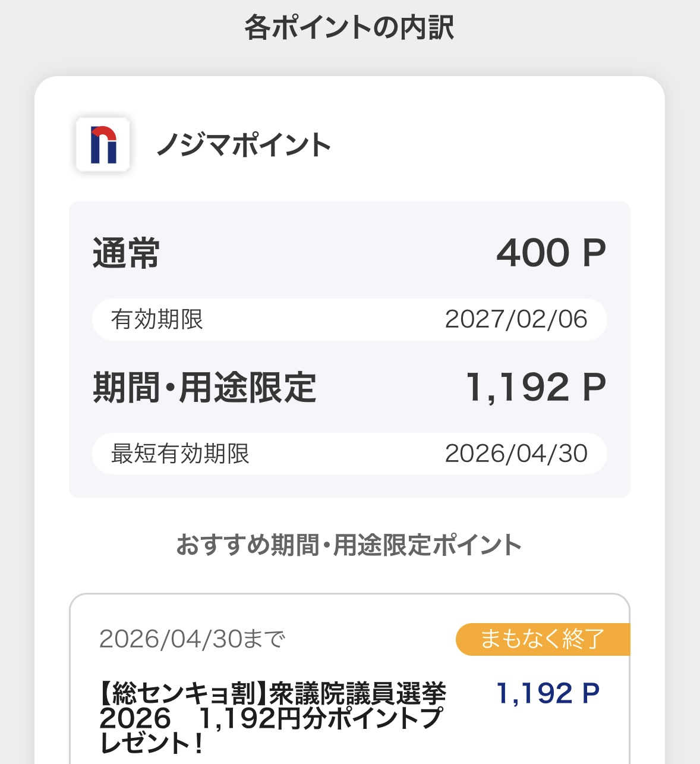This screenshot has height=764, width=700.
Task: Tap the dark 1,192 P limited balance
Action: pyautogui.click(x=535, y=388)
